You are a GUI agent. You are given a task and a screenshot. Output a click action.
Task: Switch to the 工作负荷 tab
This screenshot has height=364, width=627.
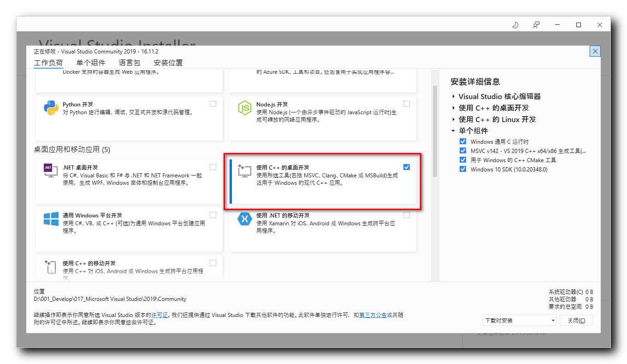click(x=48, y=63)
